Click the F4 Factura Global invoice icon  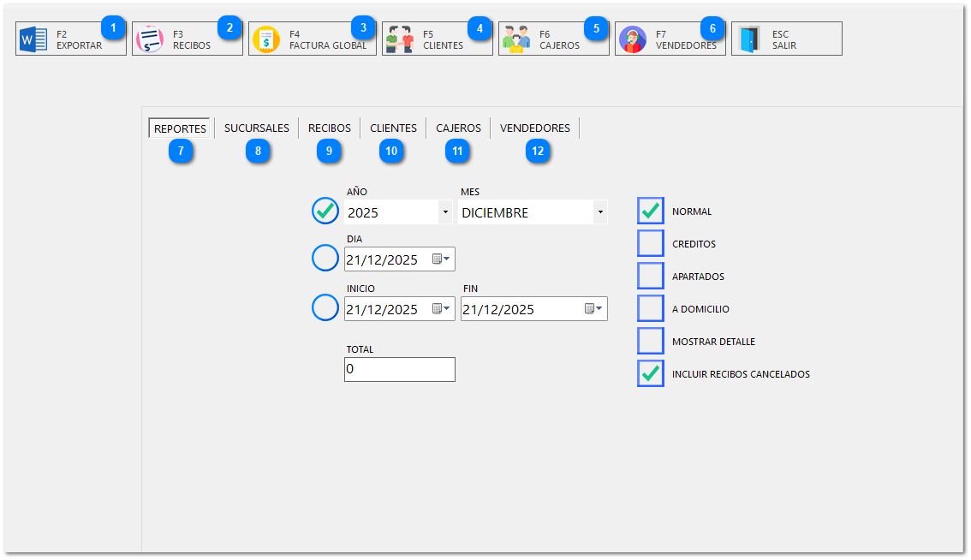tap(266, 39)
